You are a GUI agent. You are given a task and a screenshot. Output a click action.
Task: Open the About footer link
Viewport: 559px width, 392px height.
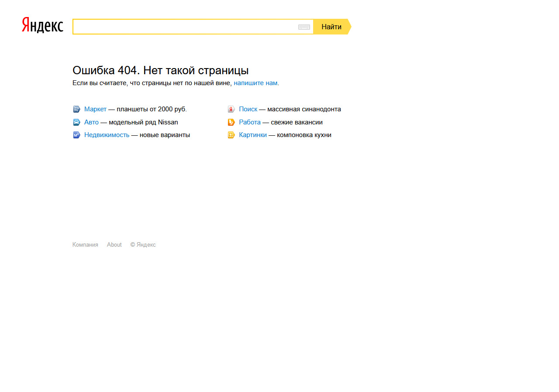point(114,245)
